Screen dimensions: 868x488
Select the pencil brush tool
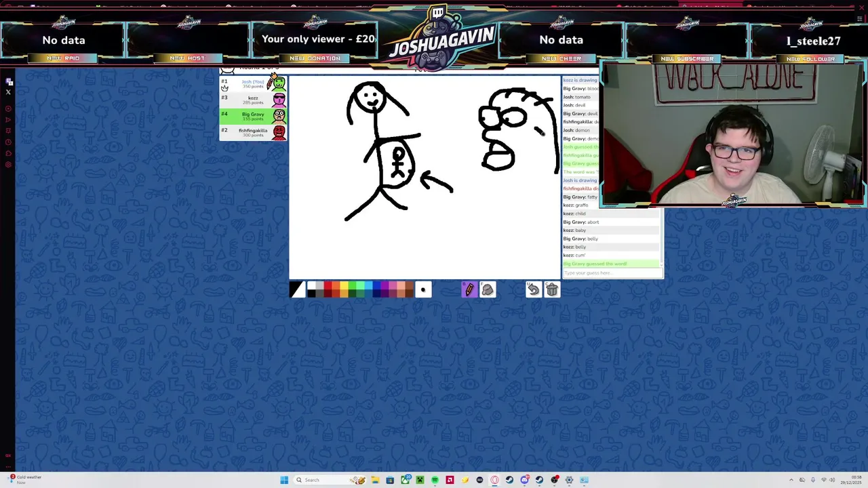[x=469, y=290]
